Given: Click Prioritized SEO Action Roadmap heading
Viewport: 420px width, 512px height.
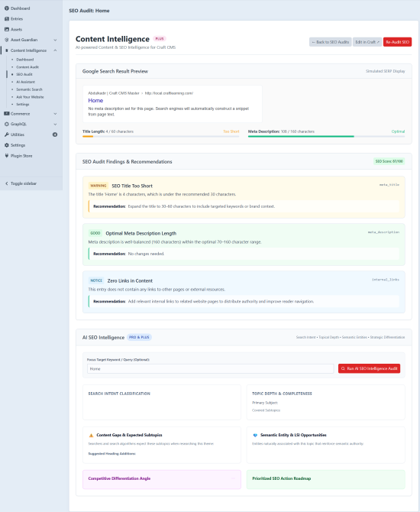Looking at the screenshot, I should (x=281, y=478).
